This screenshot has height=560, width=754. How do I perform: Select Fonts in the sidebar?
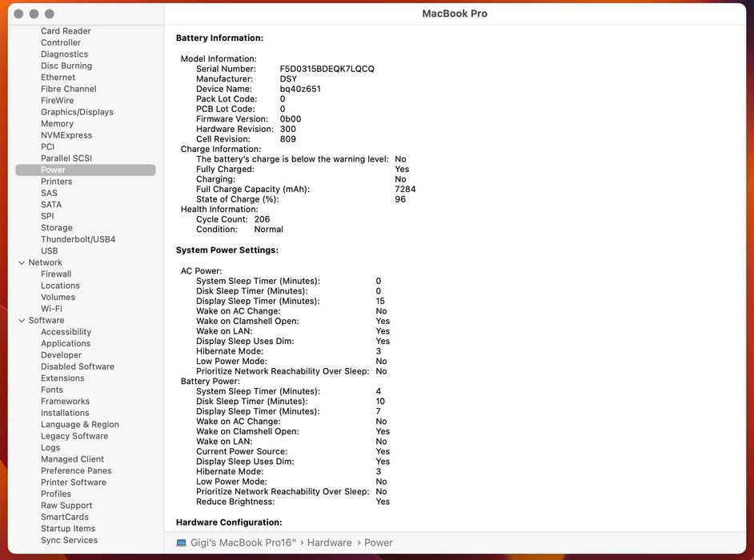pos(52,390)
